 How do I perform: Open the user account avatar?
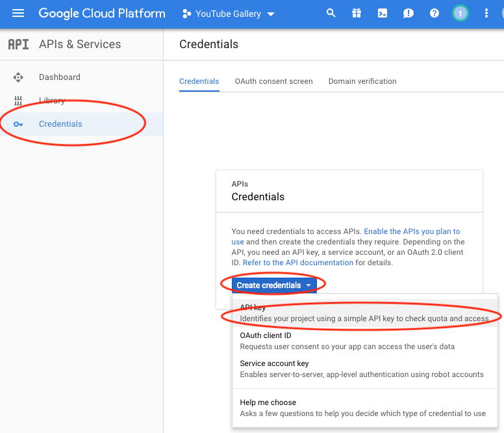click(x=460, y=14)
